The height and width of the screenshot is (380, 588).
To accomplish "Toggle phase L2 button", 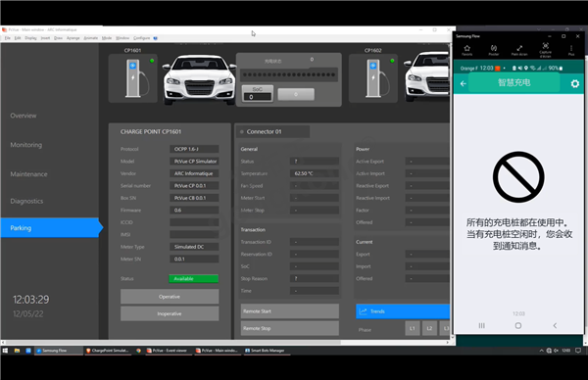I will click(x=429, y=328).
